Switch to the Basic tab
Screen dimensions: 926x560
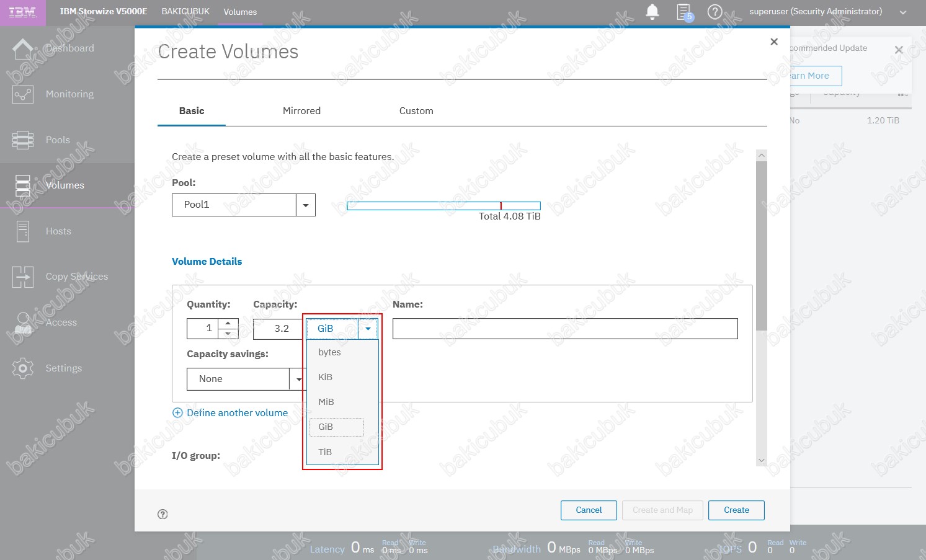[x=192, y=111]
